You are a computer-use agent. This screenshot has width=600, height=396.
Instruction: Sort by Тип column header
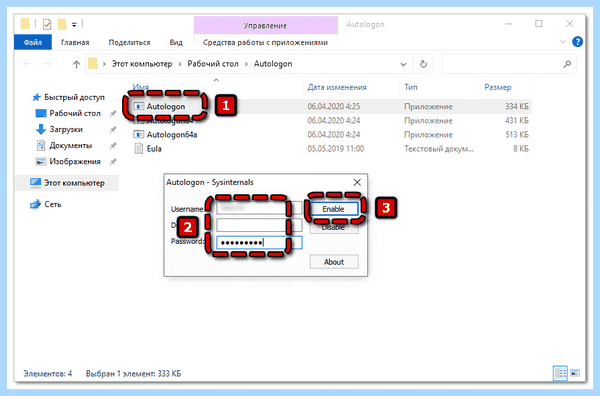[411, 87]
